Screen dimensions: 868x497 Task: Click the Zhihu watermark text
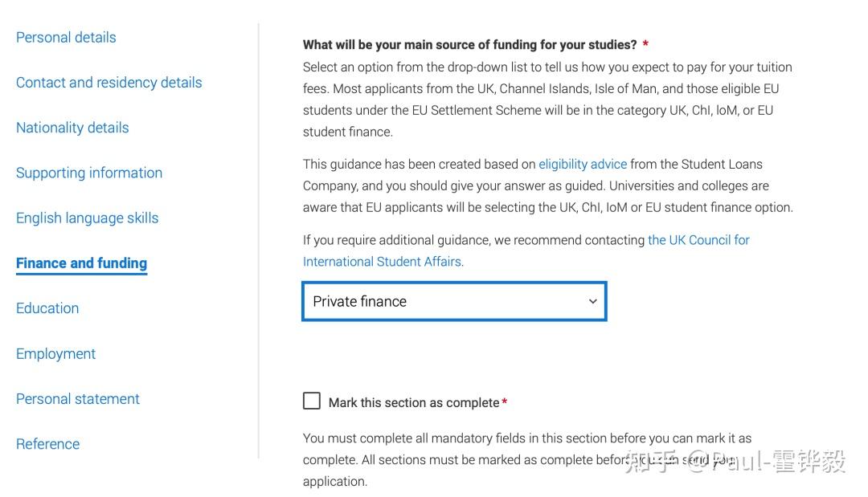click(x=735, y=462)
